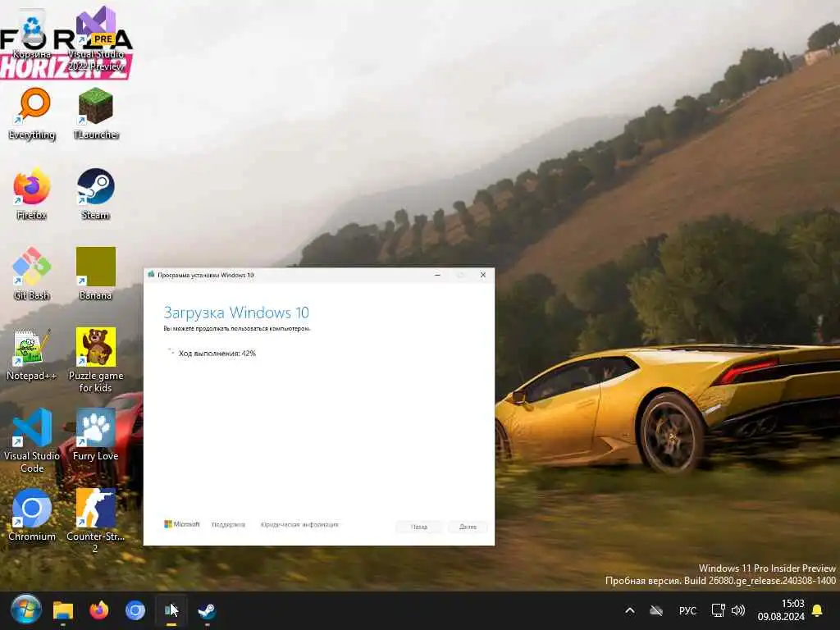
Task: Open the Start menu orb
Action: point(25,609)
